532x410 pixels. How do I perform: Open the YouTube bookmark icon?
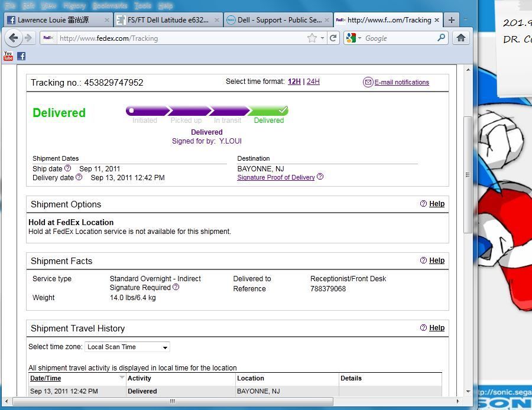tap(8, 56)
